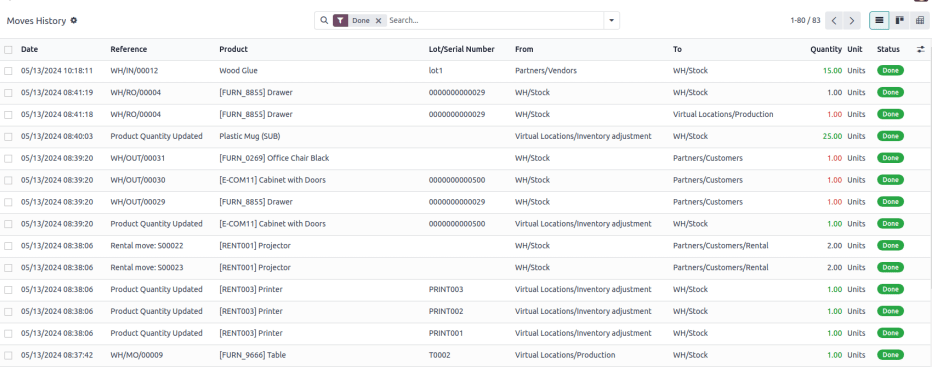Tick the select-all checkbox in header
The width and height of the screenshot is (932, 367).
[8, 49]
